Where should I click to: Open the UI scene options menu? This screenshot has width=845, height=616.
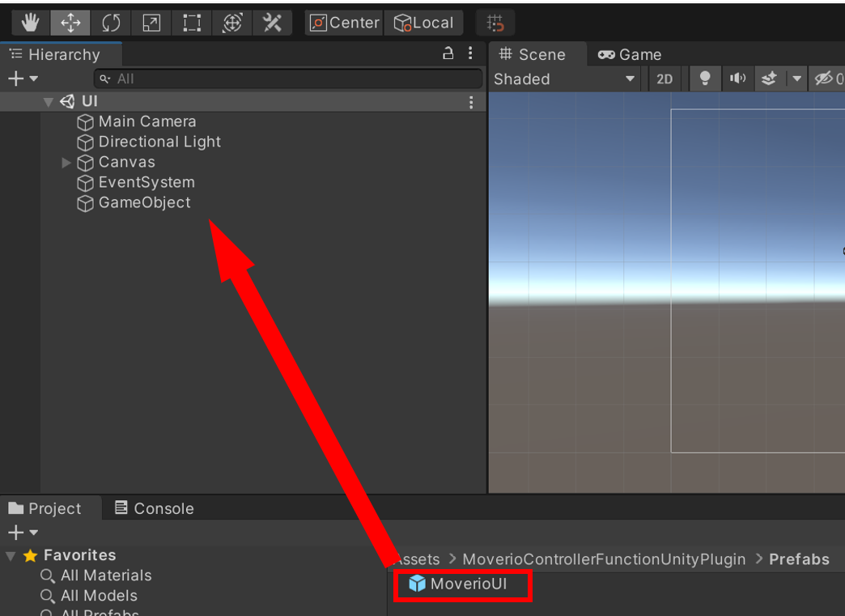tap(471, 102)
